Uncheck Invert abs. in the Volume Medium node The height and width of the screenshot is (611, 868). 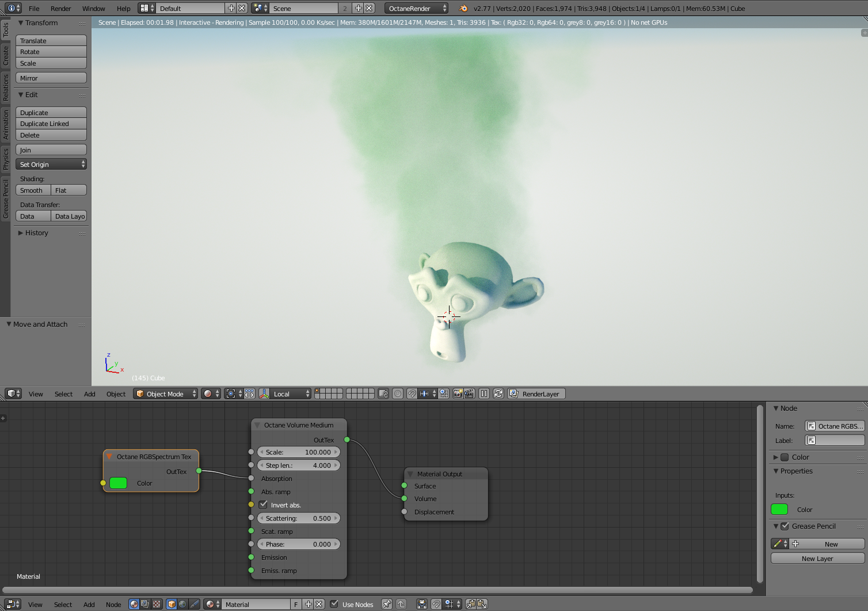(x=264, y=505)
